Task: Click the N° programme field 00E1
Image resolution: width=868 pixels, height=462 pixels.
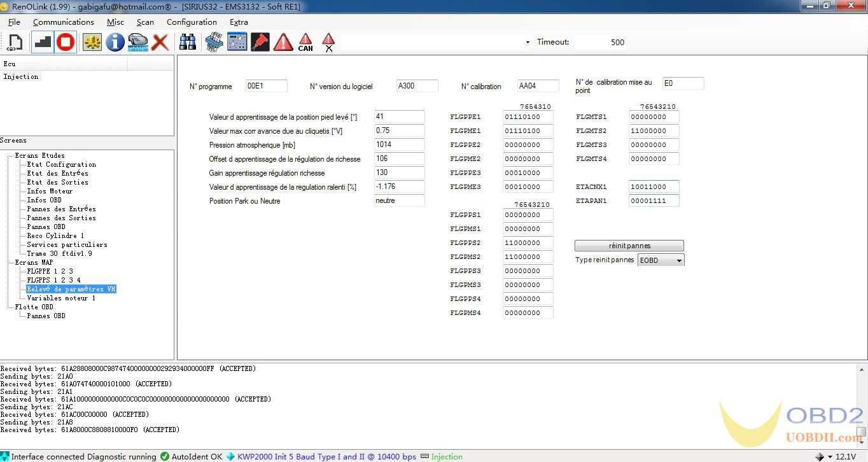Action: click(x=266, y=86)
